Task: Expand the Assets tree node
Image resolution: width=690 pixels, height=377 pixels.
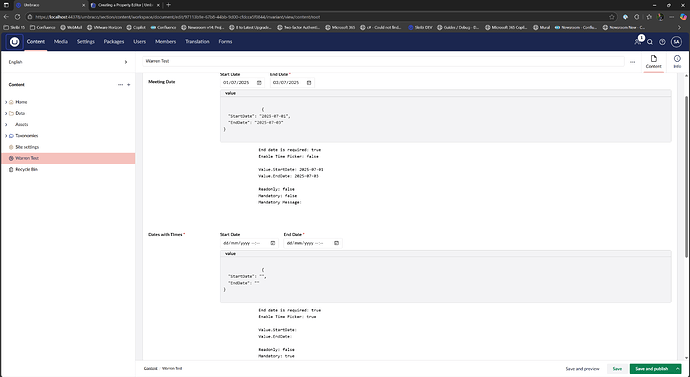Action: (6, 124)
